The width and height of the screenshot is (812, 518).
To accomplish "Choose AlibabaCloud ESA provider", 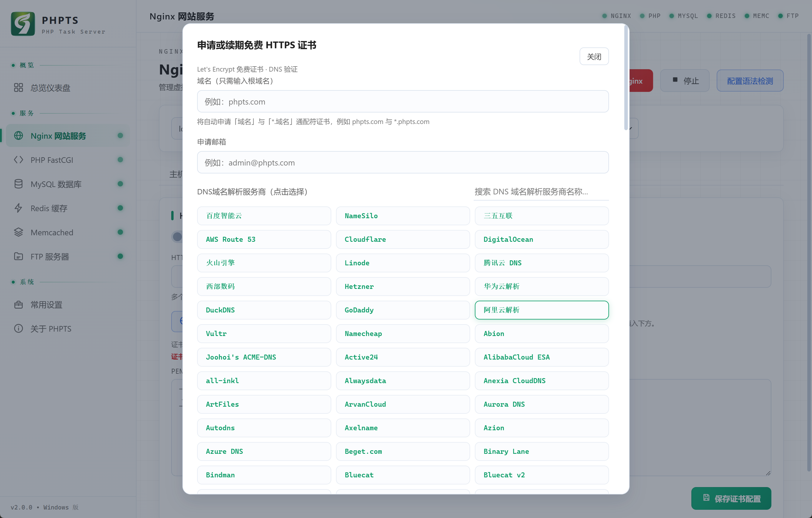I will coord(542,357).
